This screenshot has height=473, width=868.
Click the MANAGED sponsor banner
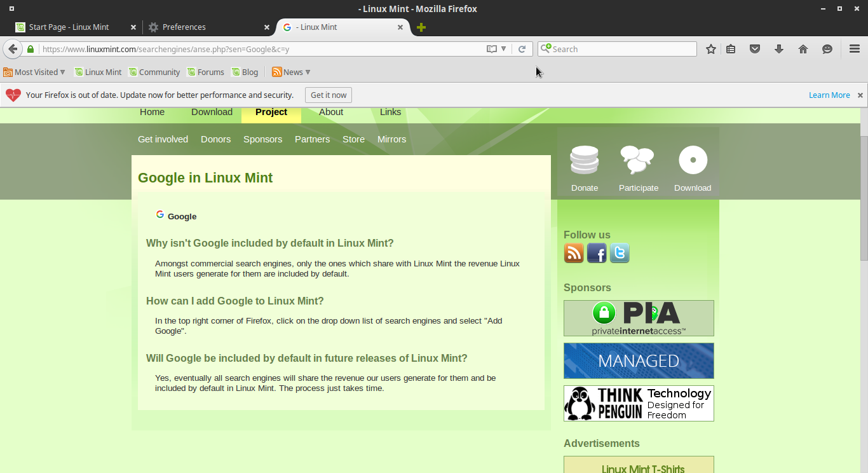pyautogui.click(x=639, y=360)
